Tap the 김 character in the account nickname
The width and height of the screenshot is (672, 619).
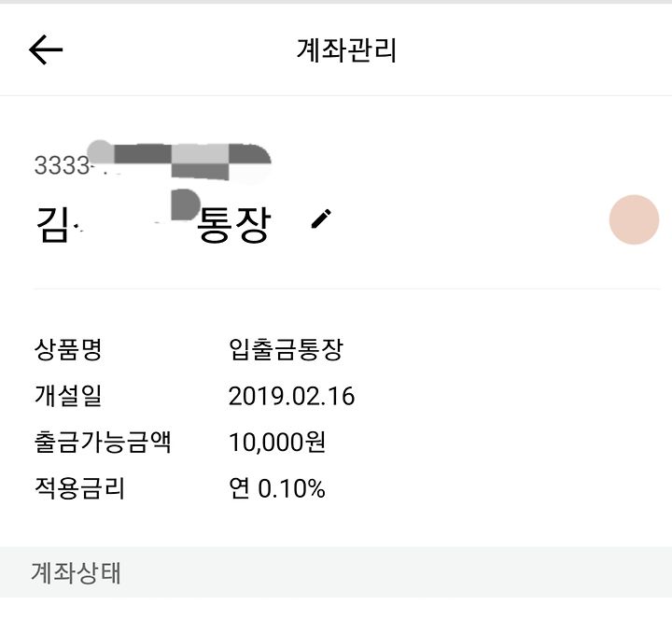pyautogui.click(x=52, y=224)
